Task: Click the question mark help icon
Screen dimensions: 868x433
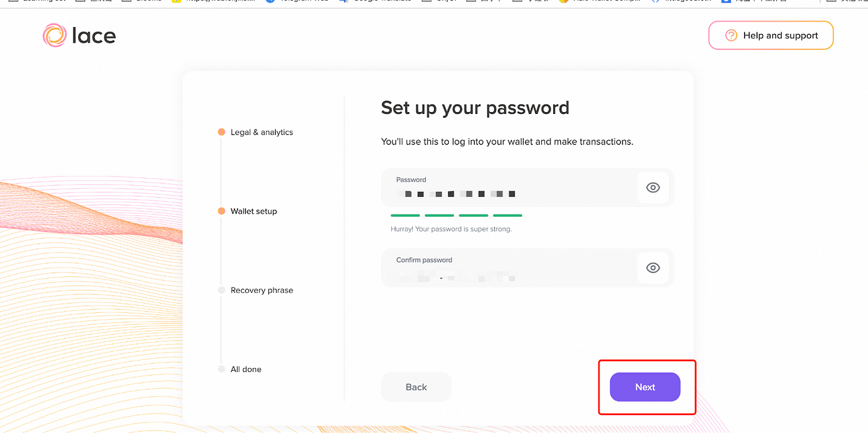Action: pyautogui.click(x=732, y=35)
